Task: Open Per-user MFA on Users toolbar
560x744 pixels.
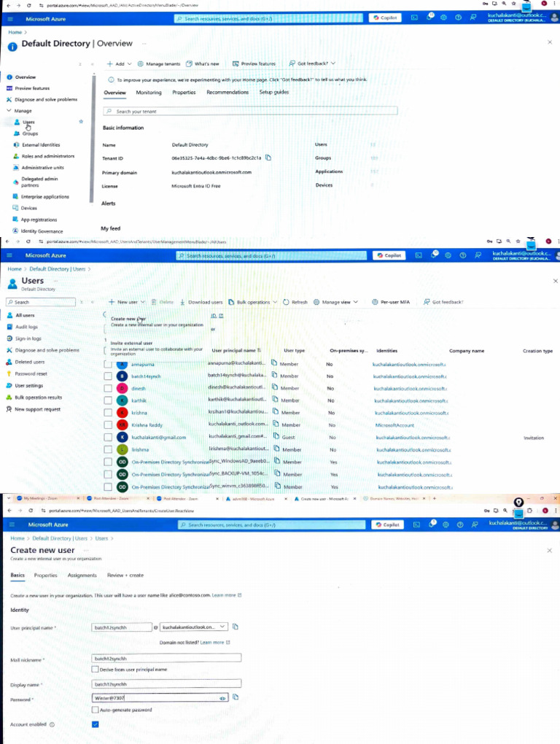Action: pos(391,302)
